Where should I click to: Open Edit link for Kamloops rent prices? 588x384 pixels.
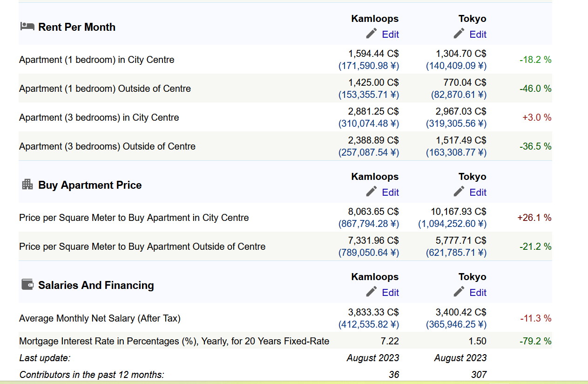pos(390,34)
